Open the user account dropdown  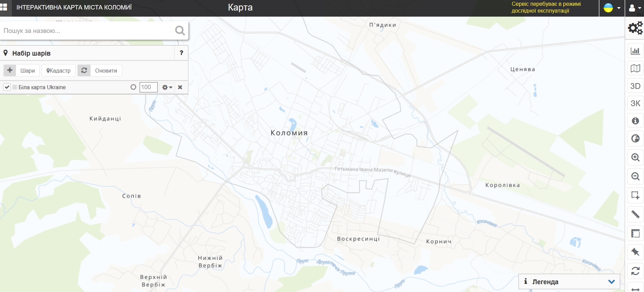pyautogui.click(x=634, y=8)
